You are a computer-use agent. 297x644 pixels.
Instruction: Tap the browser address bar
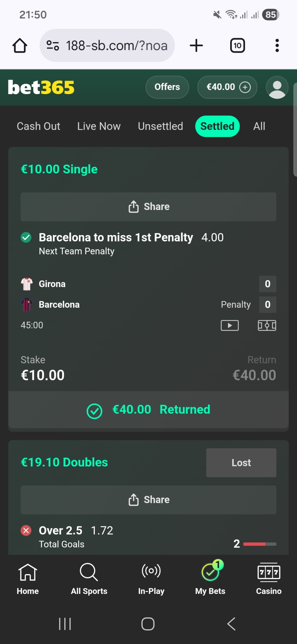pyautogui.click(x=117, y=46)
